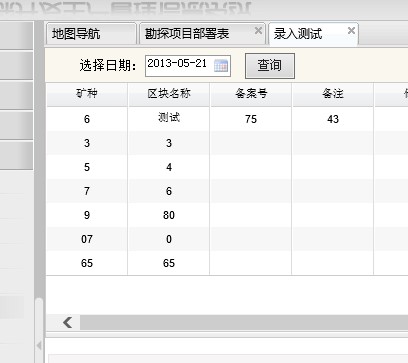This screenshot has height=363, width=408.
Task: Select the 矿种 cell with value 5
Action: [87, 167]
